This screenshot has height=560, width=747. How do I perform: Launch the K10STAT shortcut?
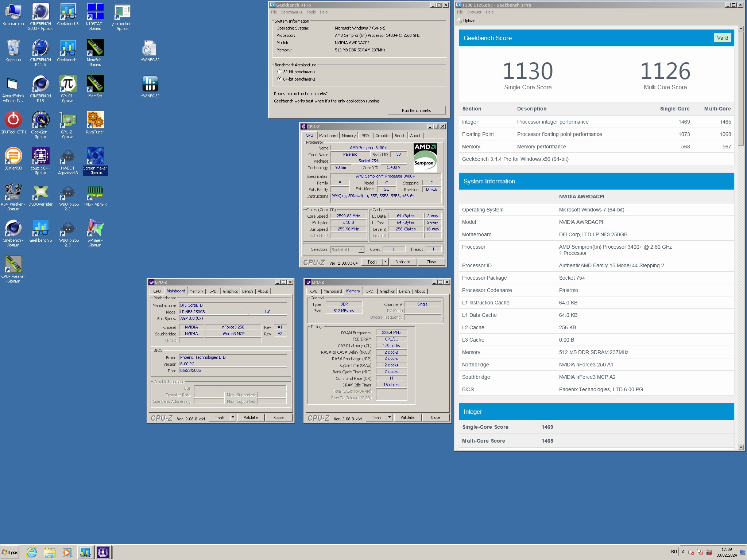[95, 17]
